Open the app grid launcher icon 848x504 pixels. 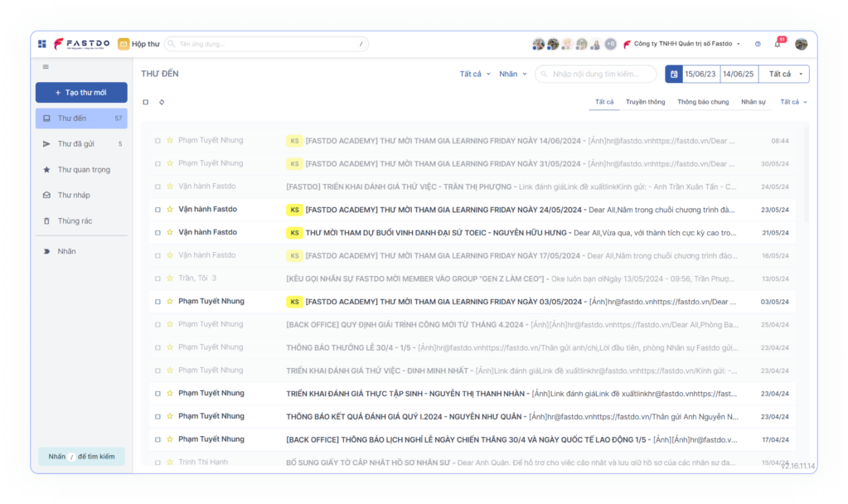point(42,44)
